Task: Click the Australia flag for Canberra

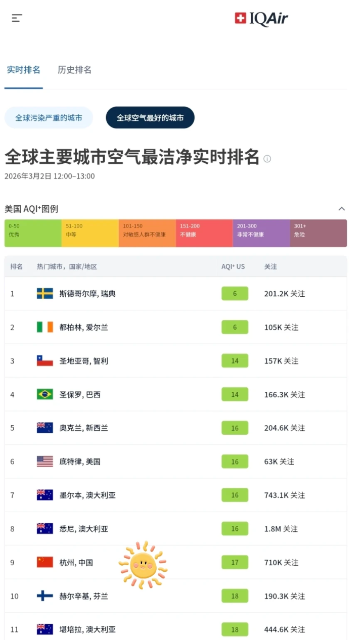Action: 45,629
